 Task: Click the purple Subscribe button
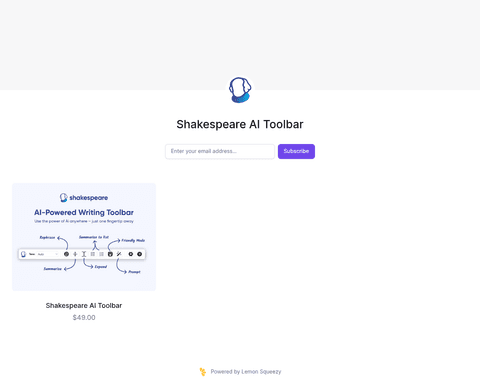coord(296,151)
